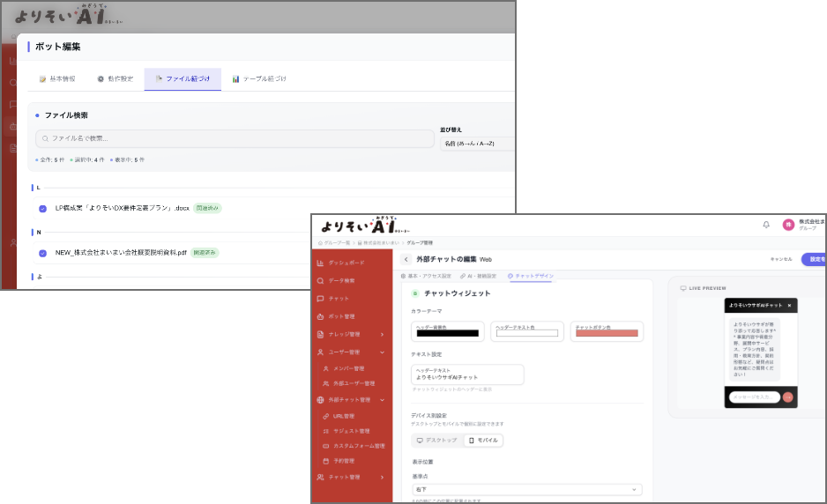The image size is (827, 504).
Task: Switch to the 動作設定 tab
Action: pyautogui.click(x=115, y=79)
